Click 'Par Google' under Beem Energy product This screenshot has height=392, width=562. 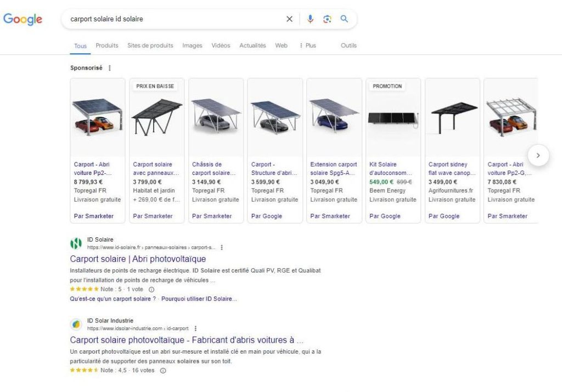(385, 216)
